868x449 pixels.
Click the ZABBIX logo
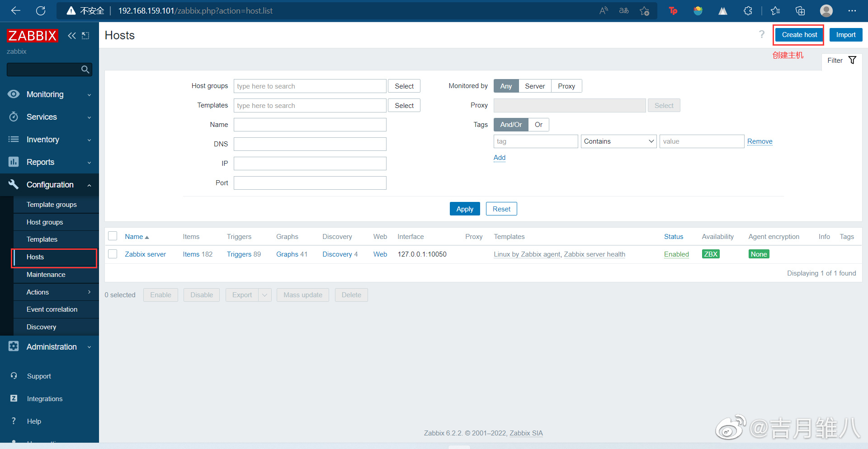tap(33, 36)
